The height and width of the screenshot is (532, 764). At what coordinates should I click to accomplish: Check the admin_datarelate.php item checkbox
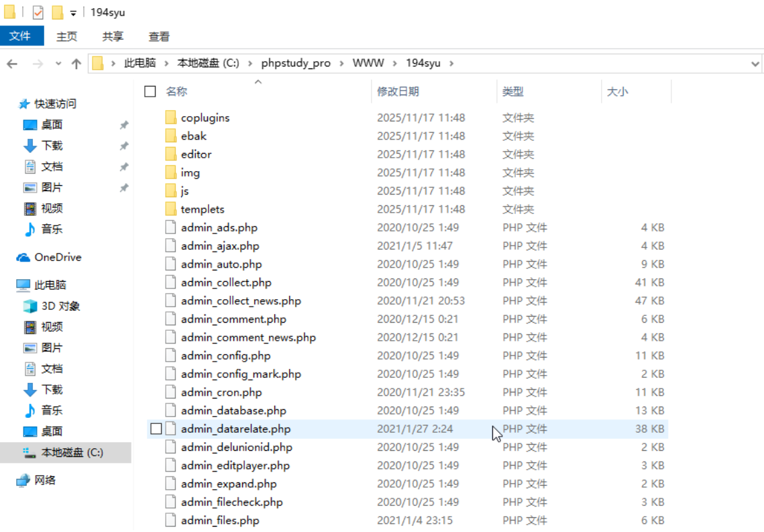[x=156, y=429]
